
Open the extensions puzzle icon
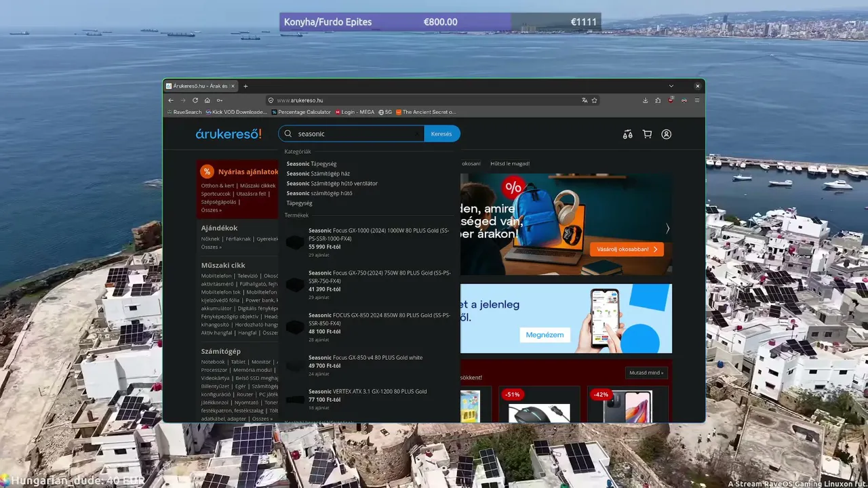click(x=658, y=100)
